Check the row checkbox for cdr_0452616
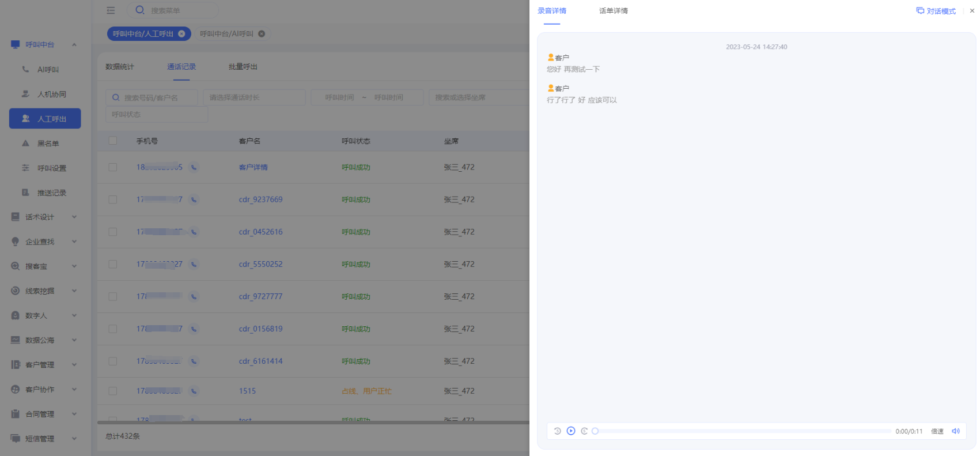The height and width of the screenshot is (456, 980). click(113, 232)
